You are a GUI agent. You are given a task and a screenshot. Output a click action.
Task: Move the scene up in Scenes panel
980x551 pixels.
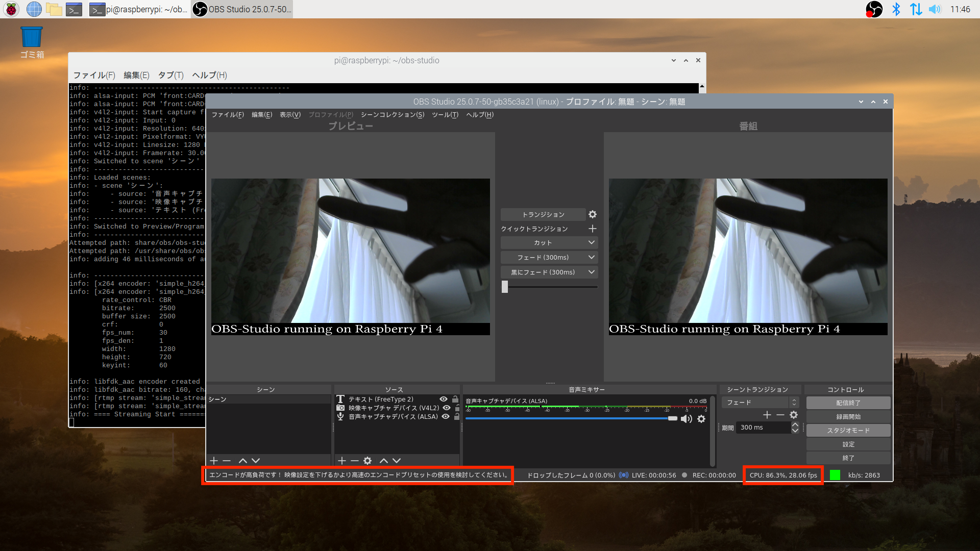click(243, 461)
